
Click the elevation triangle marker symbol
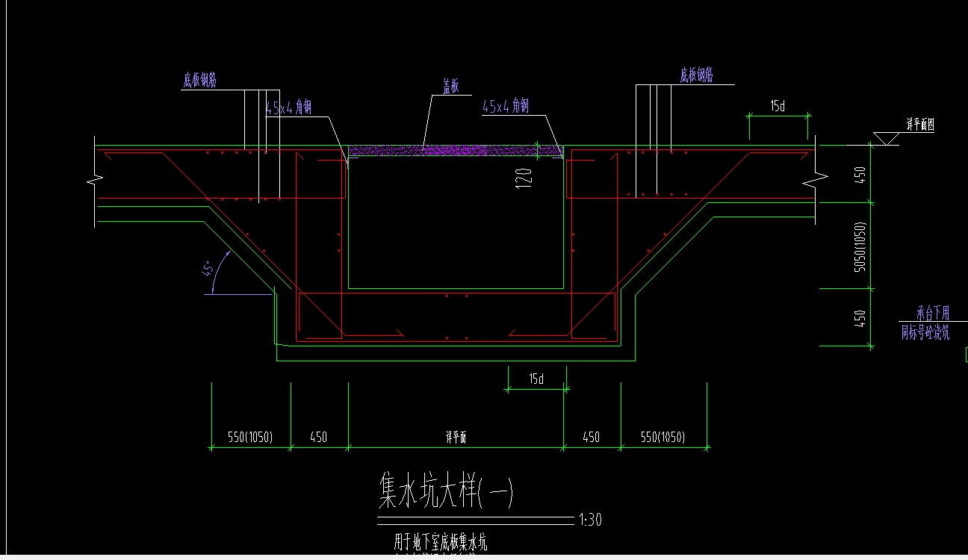pyautogui.click(x=886, y=138)
